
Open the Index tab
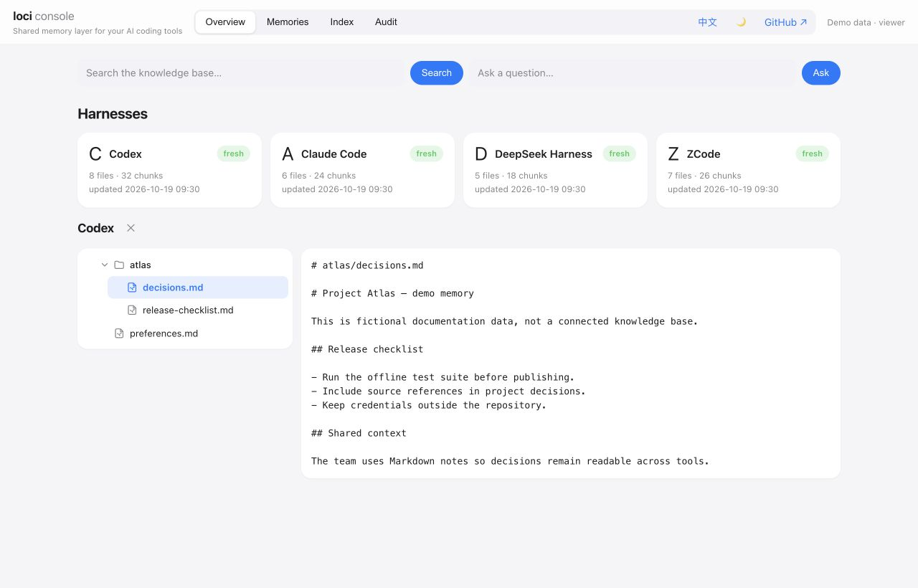[x=342, y=22]
